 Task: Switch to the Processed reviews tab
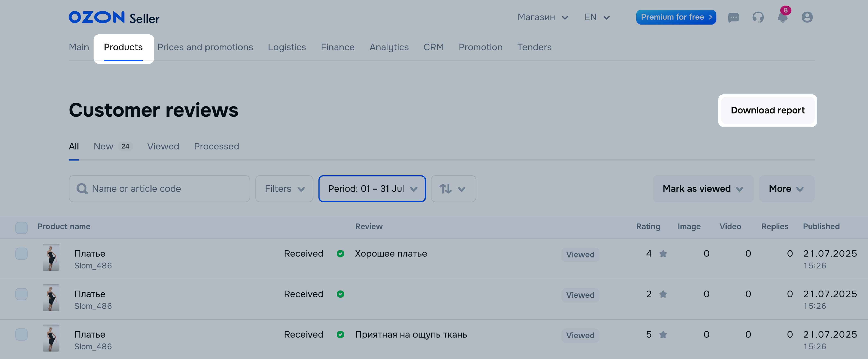tap(216, 146)
